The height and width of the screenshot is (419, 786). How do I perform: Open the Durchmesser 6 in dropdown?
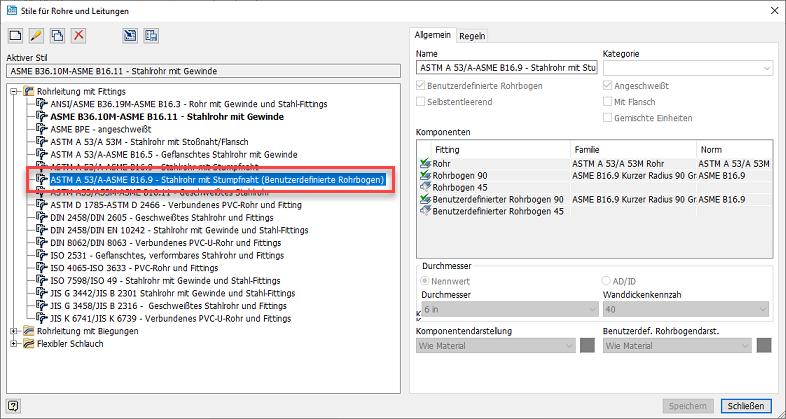pyautogui.click(x=510, y=309)
